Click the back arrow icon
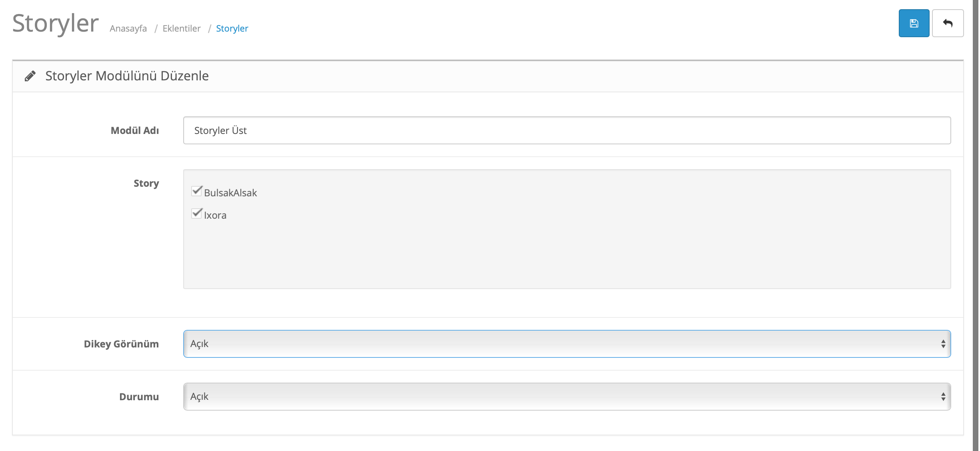This screenshot has height=451, width=980. pos(948,24)
